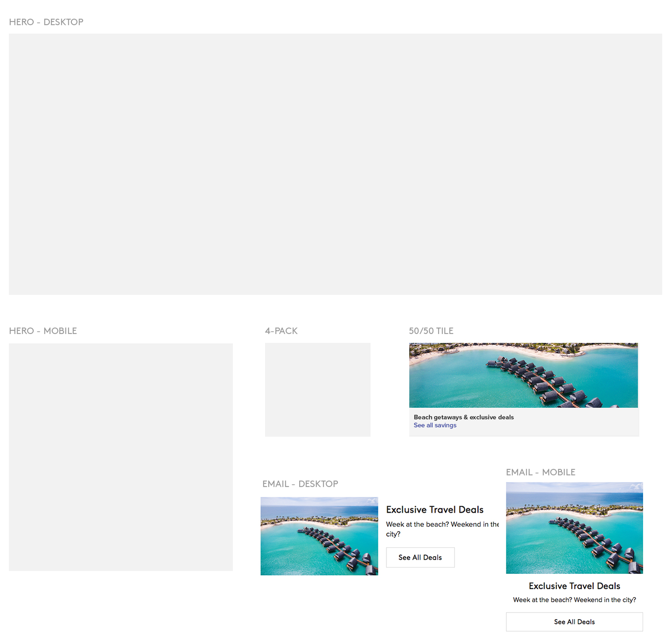
Task: Select the 4-PACK label text
Action: pyautogui.click(x=281, y=331)
